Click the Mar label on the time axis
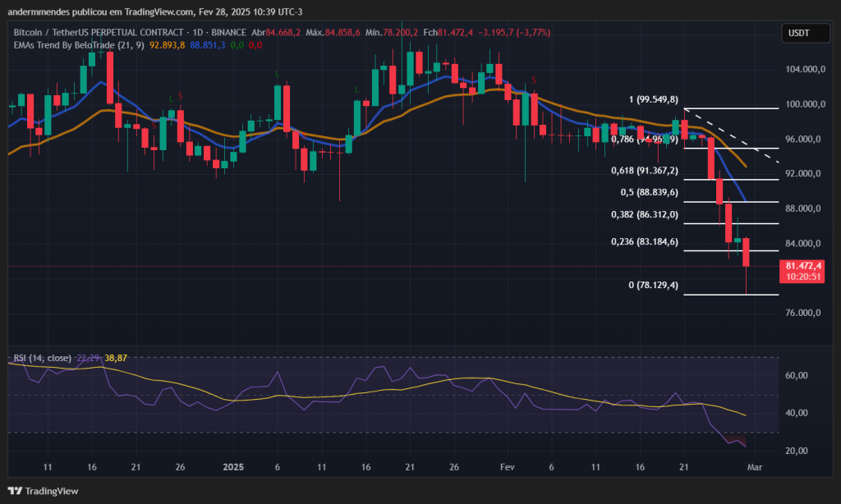Screen dimensions: 841x504 pos(755,467)
